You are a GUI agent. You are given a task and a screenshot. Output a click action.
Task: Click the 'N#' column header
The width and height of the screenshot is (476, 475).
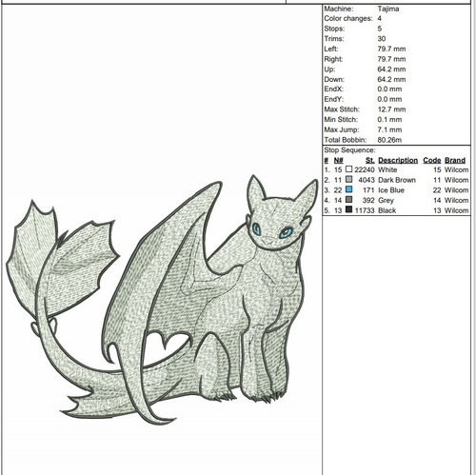(338, 160)
